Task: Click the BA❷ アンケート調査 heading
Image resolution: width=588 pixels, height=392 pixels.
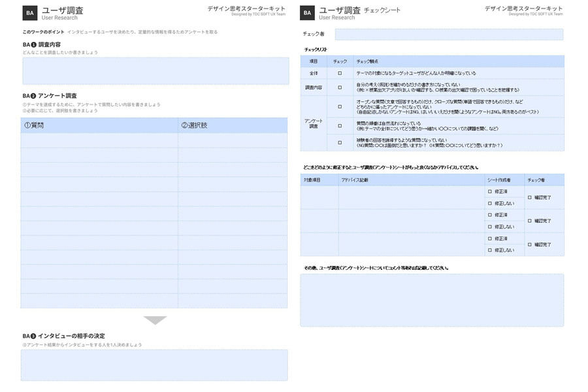Action: pyautogui.click(x=50, y=95)
